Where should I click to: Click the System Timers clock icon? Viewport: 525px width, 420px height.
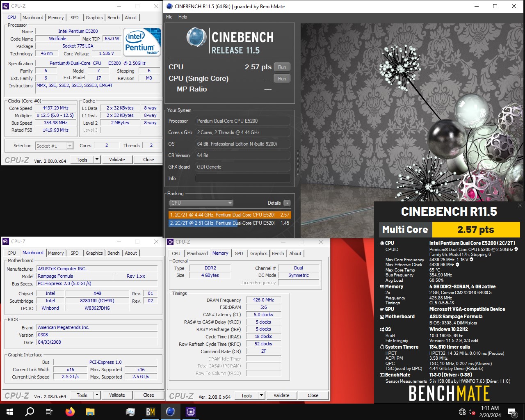point(382,347)
